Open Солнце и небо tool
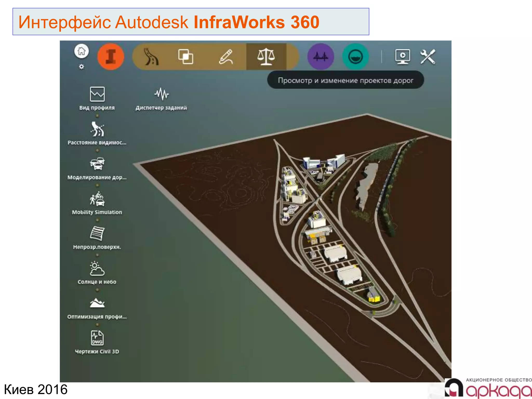 (97, 273)
